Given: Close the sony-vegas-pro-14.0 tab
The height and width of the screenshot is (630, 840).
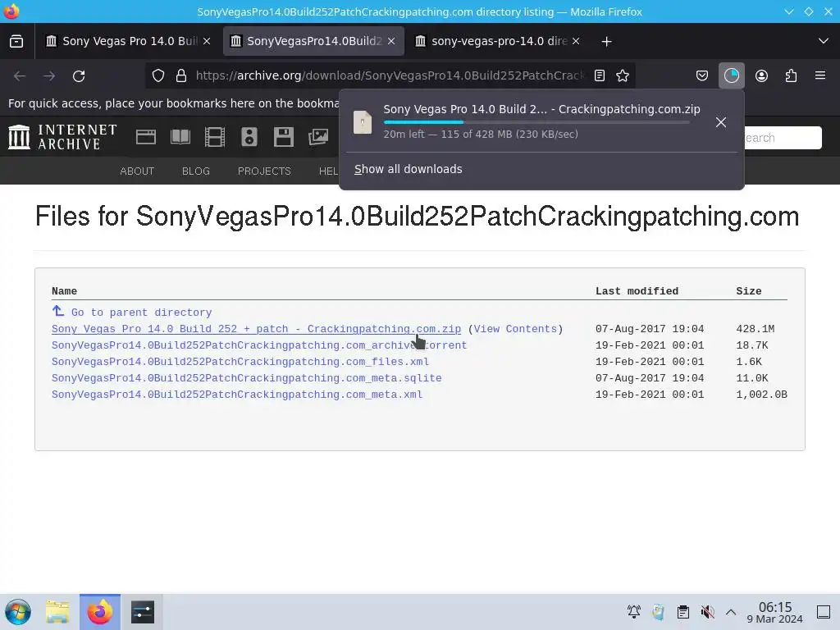Looking at the screenshot, I should pyautogui.click(x=576, y=41).
